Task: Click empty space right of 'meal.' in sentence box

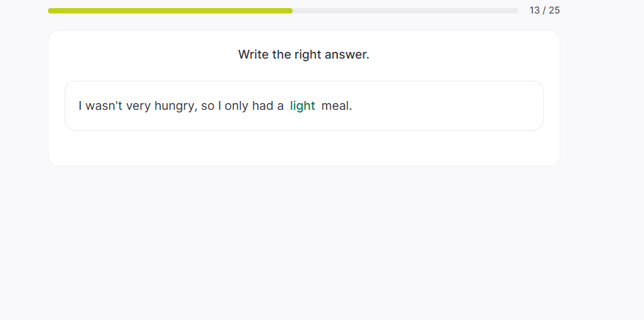Action: (445, 106)
